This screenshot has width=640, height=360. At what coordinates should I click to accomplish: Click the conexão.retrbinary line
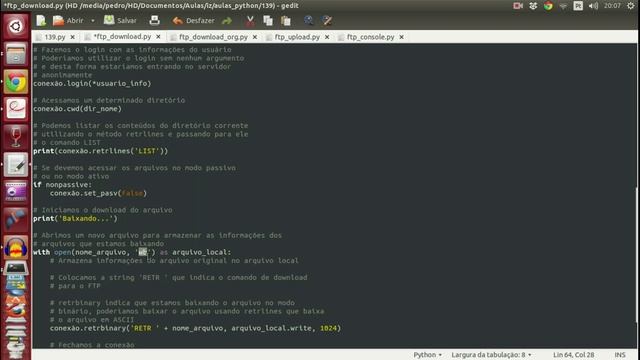(196, 328)
